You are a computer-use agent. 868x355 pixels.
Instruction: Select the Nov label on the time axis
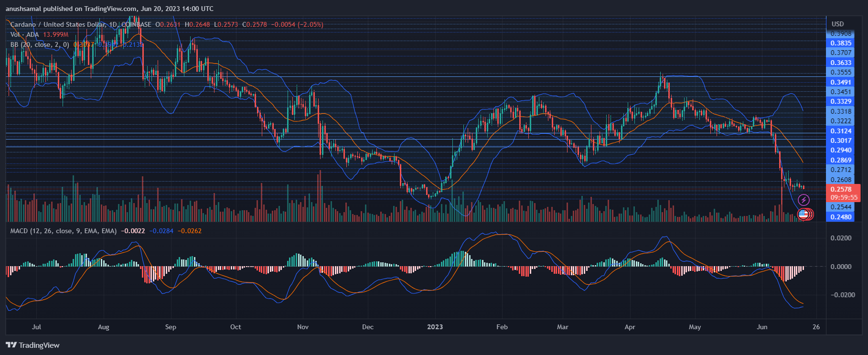coord(302,327)
